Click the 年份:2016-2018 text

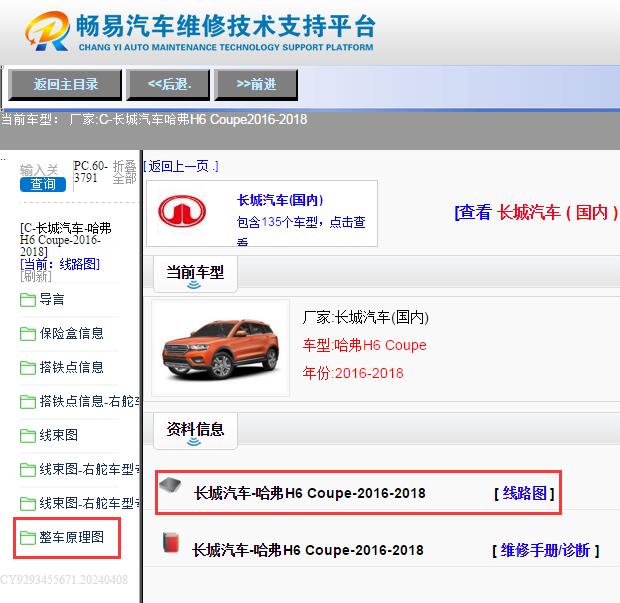click(353, 373)
